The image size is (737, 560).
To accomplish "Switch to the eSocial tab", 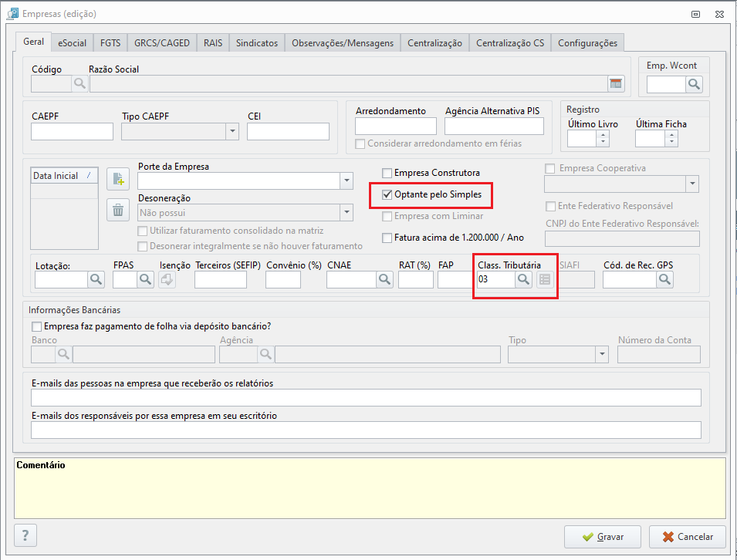I will point(73,42).
